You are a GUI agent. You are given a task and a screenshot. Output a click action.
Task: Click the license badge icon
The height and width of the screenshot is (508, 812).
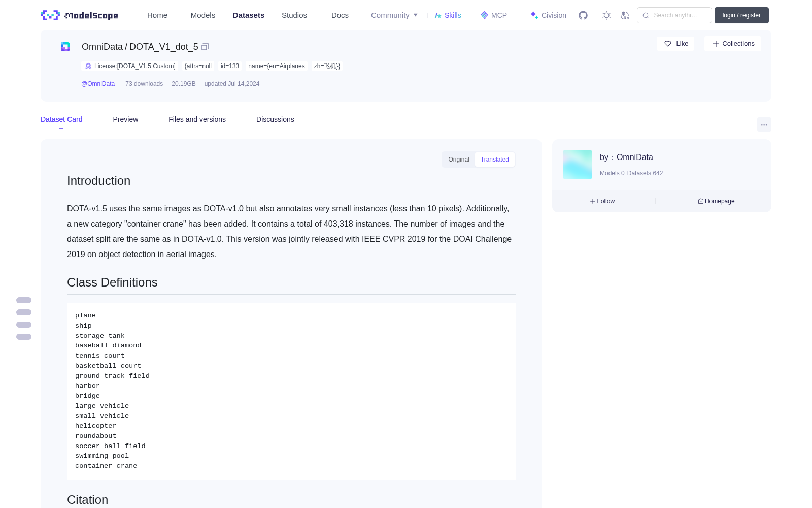88,66
